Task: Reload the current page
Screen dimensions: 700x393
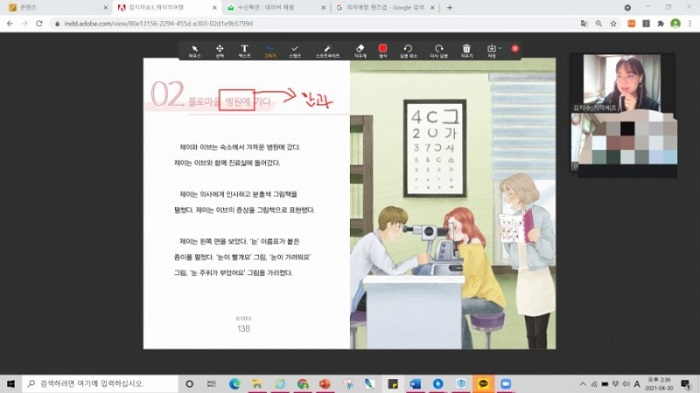Action: point(39,23)
